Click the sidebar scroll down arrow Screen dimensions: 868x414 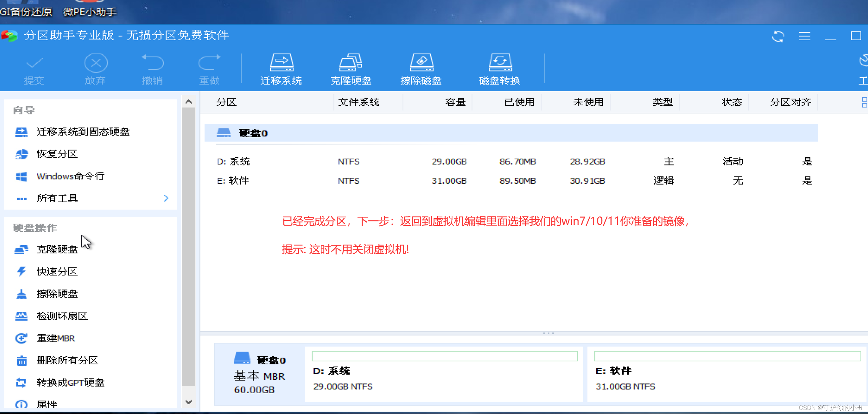tap(189, 402)
